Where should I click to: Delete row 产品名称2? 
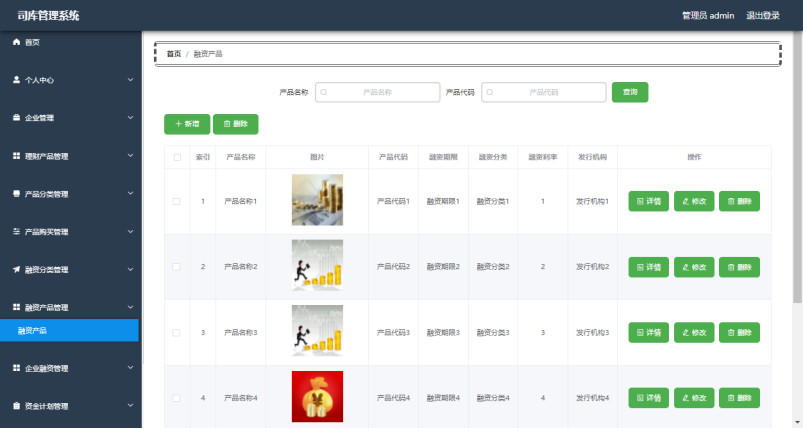(x=739, y=267)
